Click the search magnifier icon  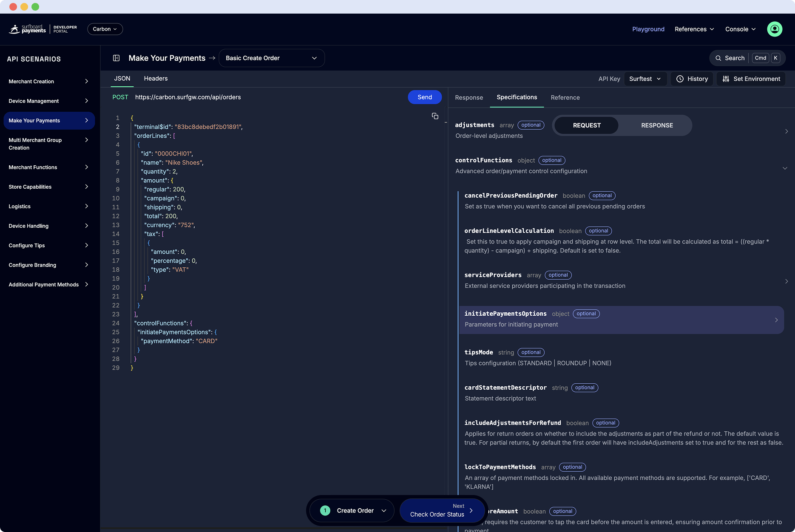(718, 58)
